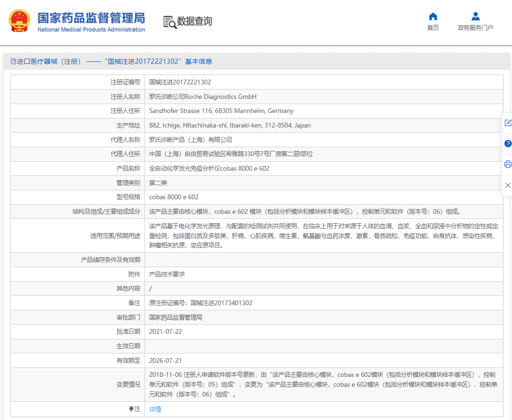Click the 注册证编号 row label
512x420 pixels.
tap(125, 82)
